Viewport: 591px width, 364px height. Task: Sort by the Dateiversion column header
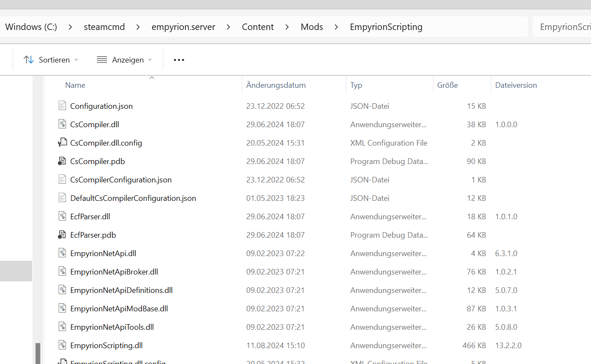coord(516,85)
